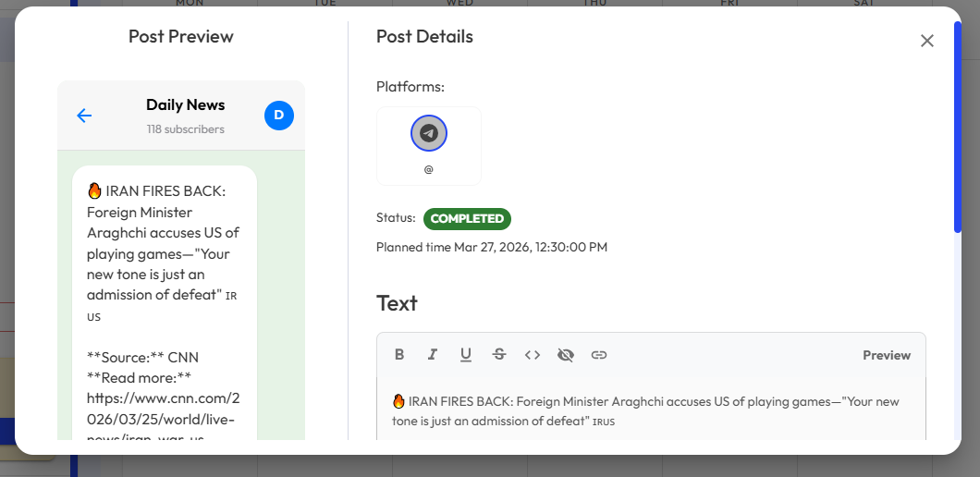Insert inline code with the code icon
980x477 pixels.
(x=532, y=354)
